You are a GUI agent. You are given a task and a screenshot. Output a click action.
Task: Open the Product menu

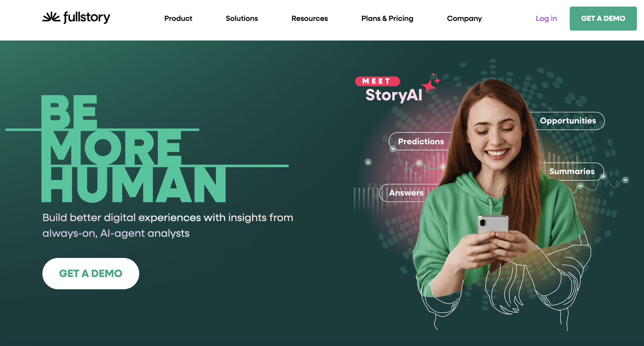(178, 18)
